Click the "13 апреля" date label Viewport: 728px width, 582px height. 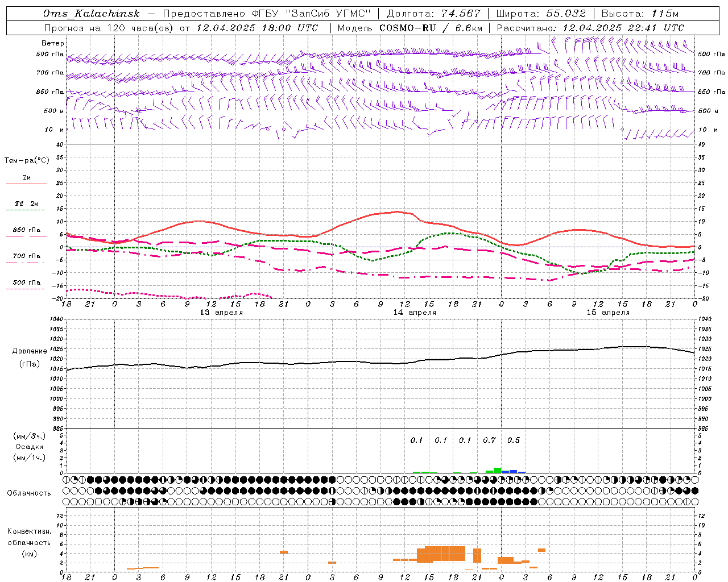point(221,313)
